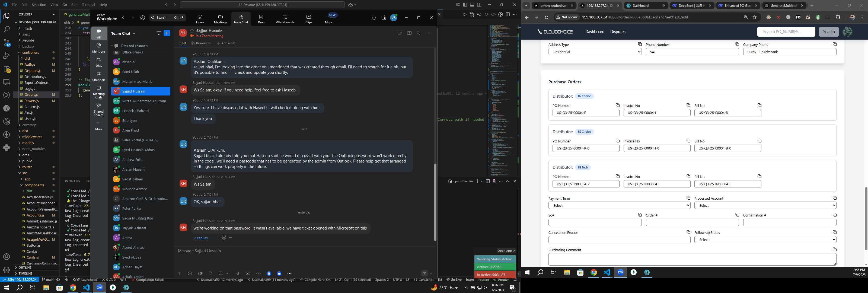This screenshot has height=293, width=868.
Task: Click Add a tab in chat
Action: point(226,43)
